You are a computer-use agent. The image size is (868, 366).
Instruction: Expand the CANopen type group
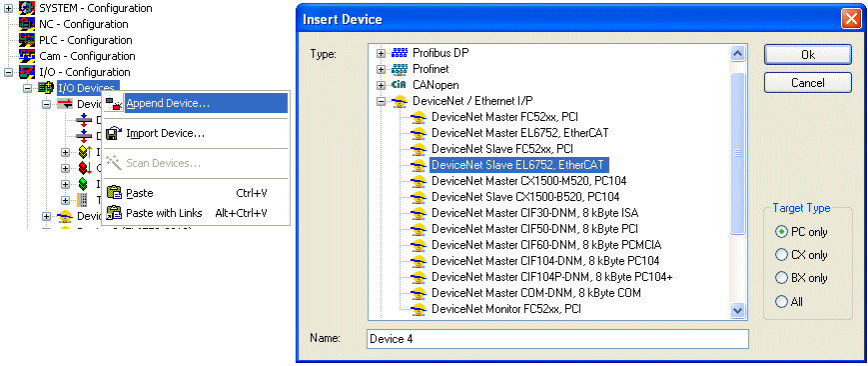point(381,86)
